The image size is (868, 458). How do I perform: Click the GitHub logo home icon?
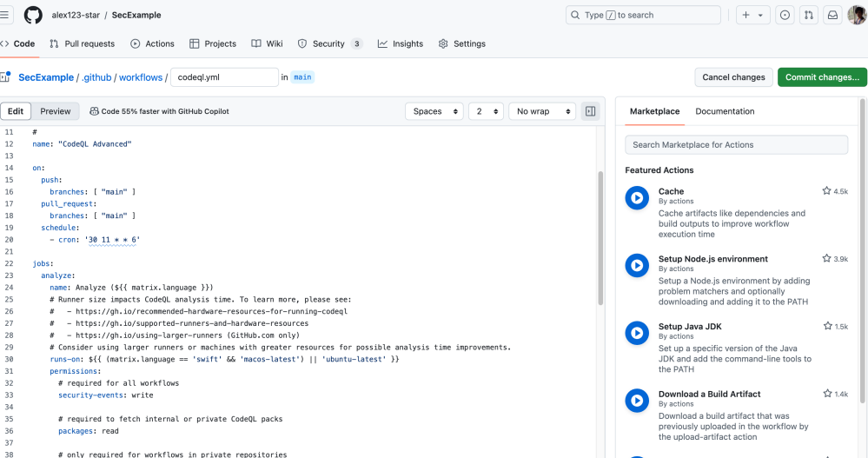[33, 15]
